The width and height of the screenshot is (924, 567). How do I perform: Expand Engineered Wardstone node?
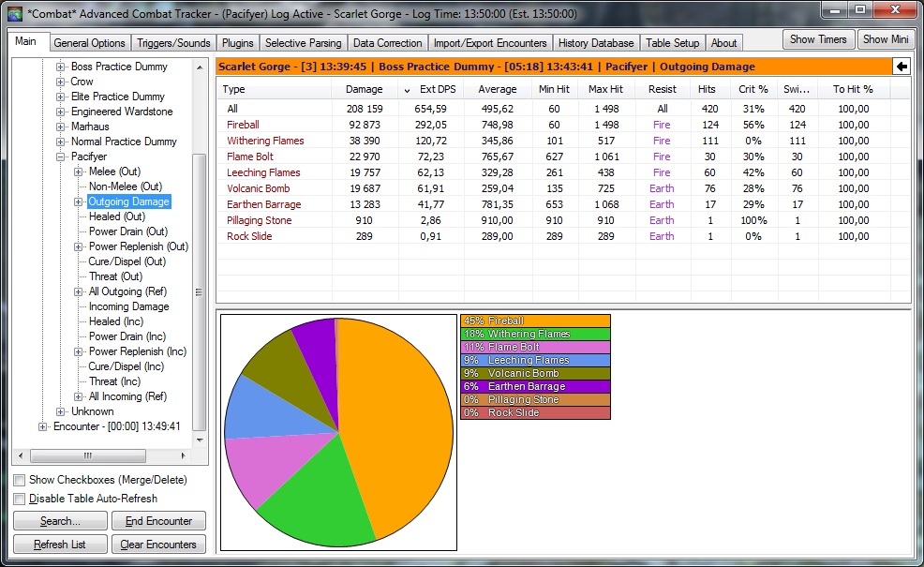click(x=60, y=112)
